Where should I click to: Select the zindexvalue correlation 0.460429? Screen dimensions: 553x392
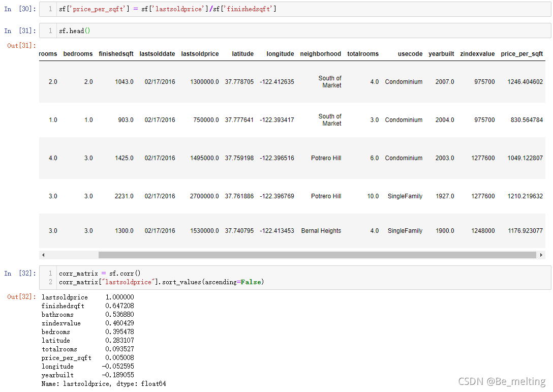pyautogui.click(x=119, y=323)
